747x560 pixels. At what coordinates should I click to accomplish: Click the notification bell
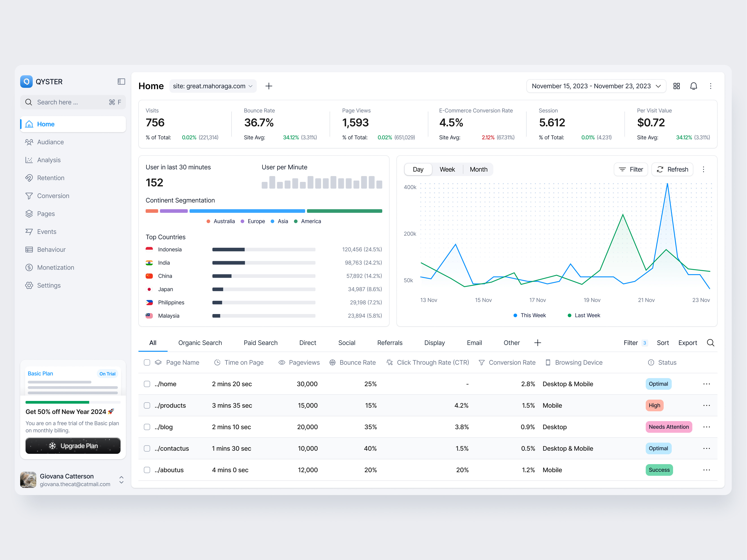coord(694,86)
